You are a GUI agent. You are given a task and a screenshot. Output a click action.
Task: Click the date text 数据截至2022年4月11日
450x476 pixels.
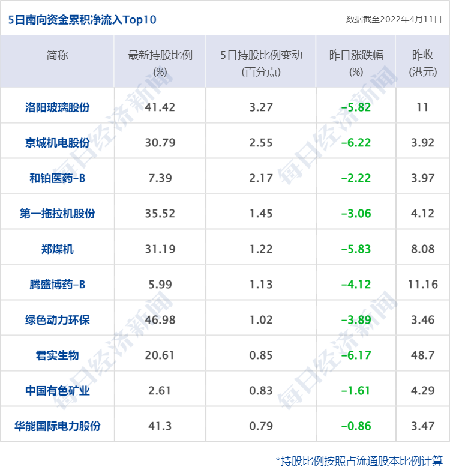coord(394,19)
